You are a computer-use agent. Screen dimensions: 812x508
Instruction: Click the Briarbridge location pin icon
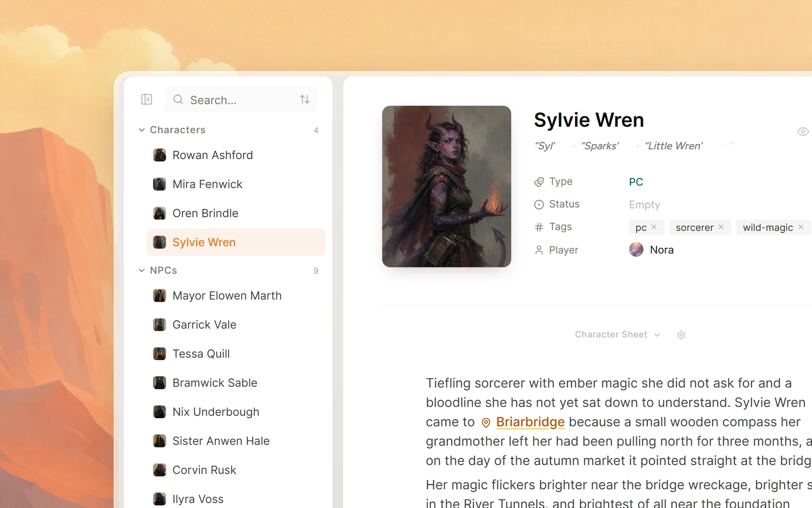(x=486, y=423)
